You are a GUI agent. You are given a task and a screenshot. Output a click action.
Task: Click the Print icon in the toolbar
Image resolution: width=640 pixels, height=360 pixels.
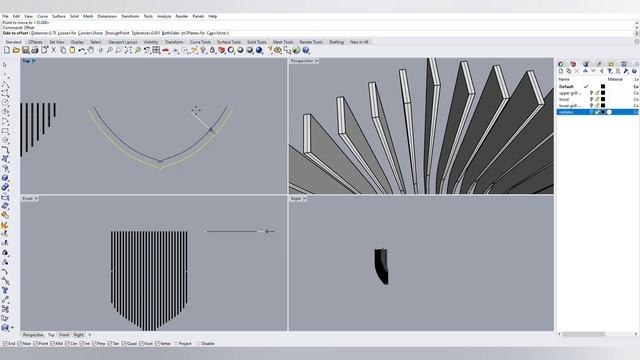coord(35,50)
